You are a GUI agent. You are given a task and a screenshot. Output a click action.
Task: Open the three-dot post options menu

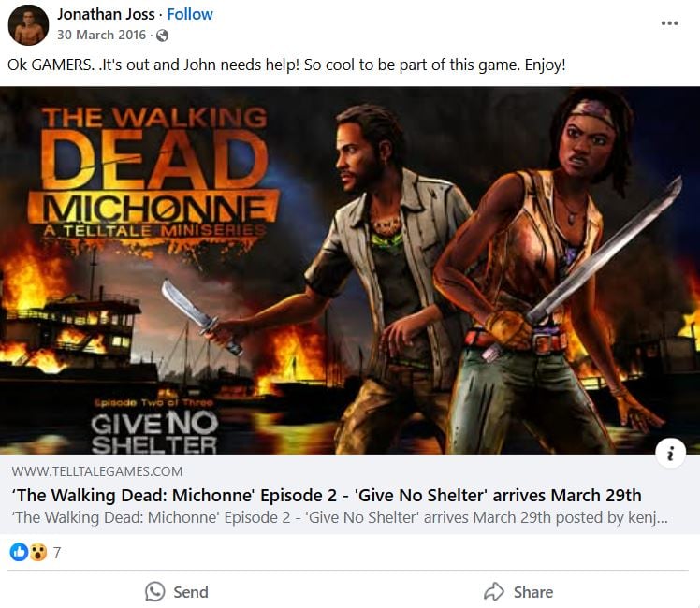[670, 23]
